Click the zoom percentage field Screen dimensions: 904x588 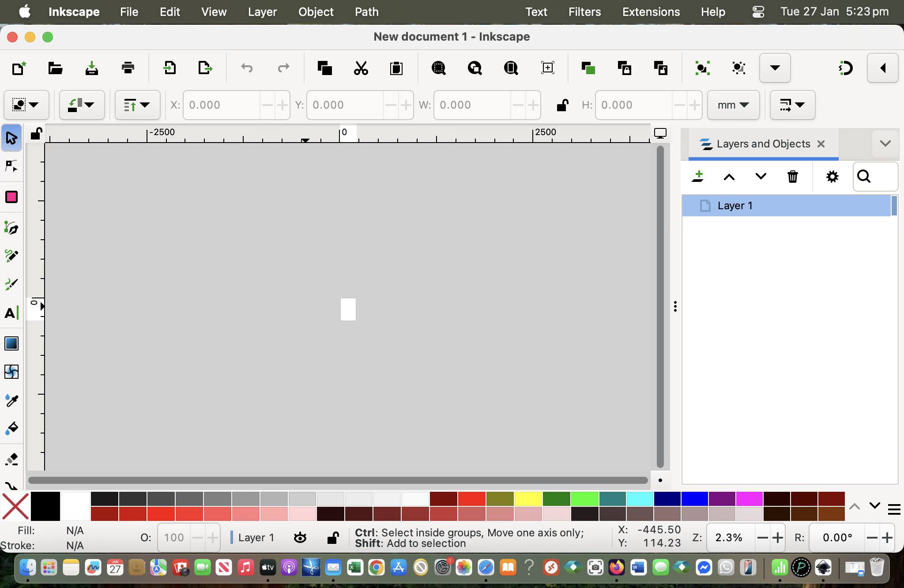(x=731, y=538)
